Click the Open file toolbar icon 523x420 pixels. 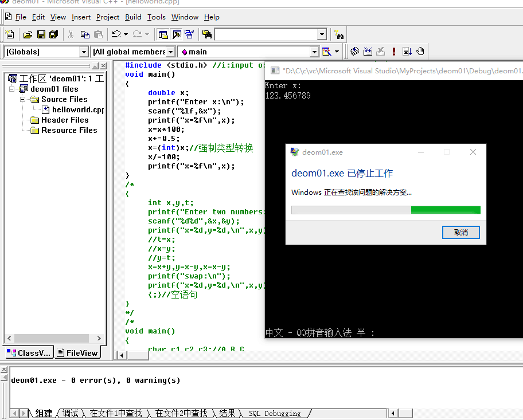pyautogui.click(x=28, y=34)
